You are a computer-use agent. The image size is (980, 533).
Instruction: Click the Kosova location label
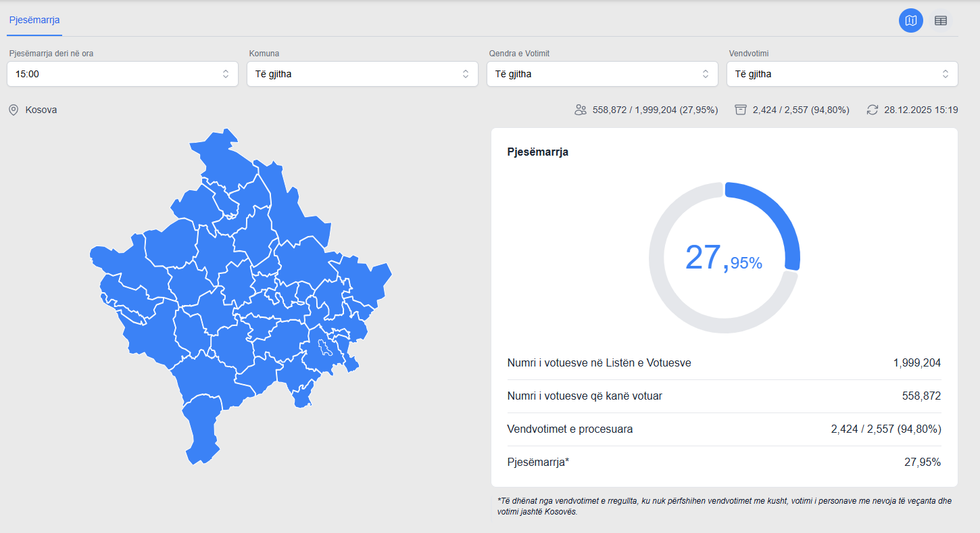(41, 110)
